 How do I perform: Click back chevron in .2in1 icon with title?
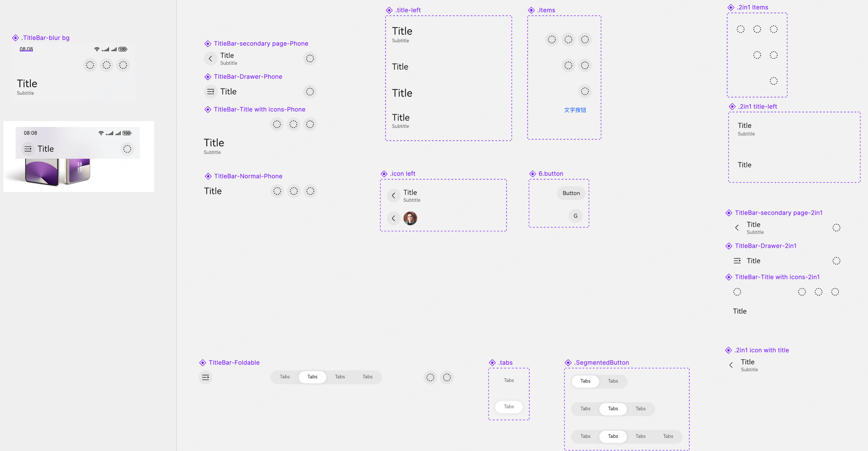point(731,365)
